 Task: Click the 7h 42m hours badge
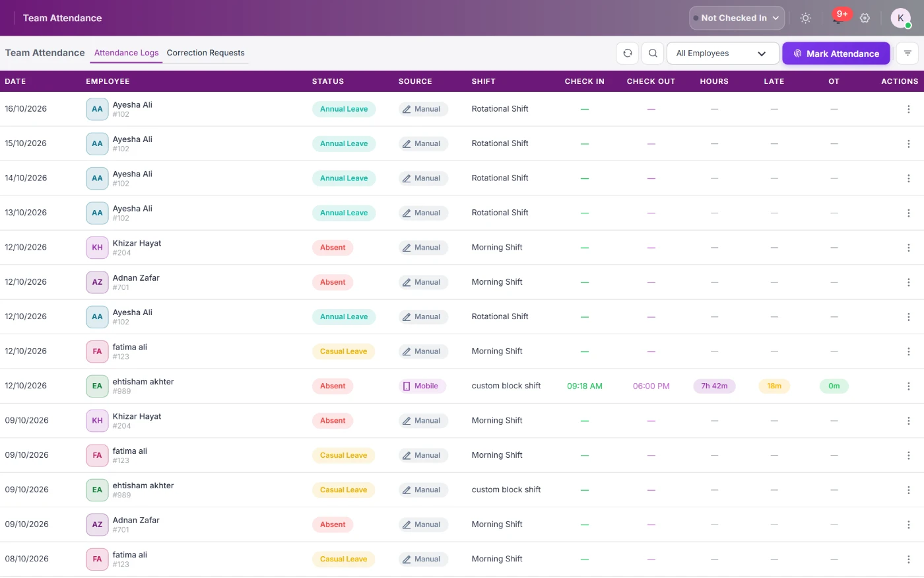click(714, 386)
